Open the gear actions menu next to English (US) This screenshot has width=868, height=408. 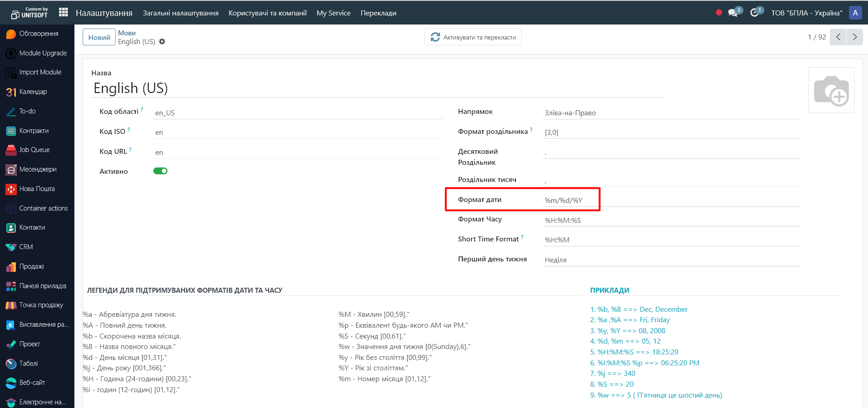[162, 42]
